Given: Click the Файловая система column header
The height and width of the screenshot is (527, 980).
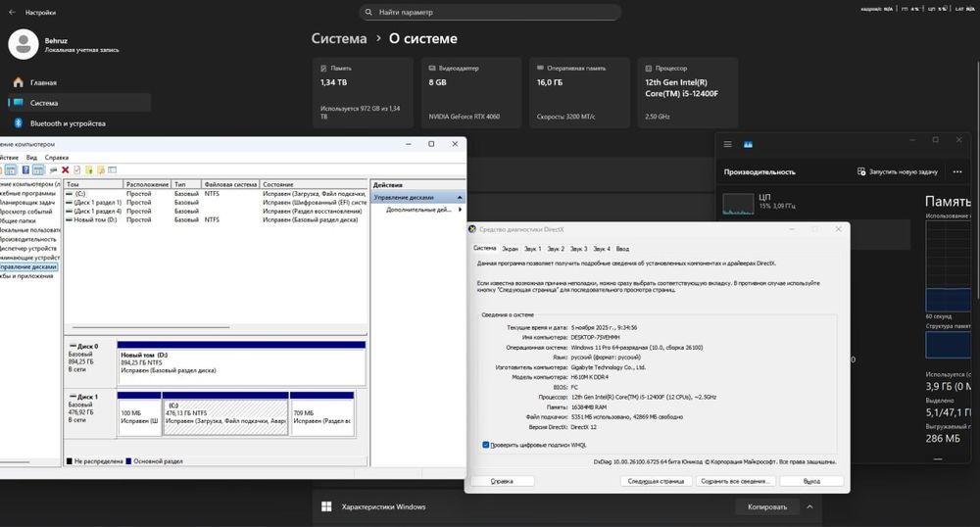Looking at the screenshot, I should coord(230,184).
